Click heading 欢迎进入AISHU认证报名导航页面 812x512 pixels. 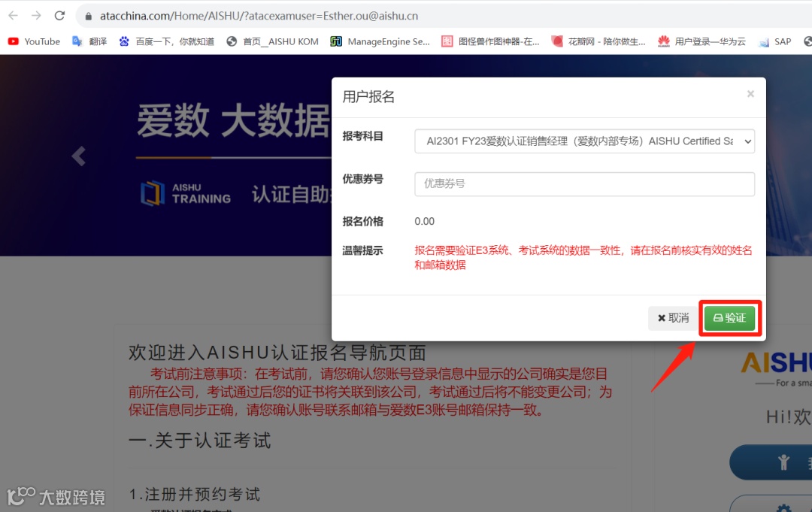pos(277,353)
